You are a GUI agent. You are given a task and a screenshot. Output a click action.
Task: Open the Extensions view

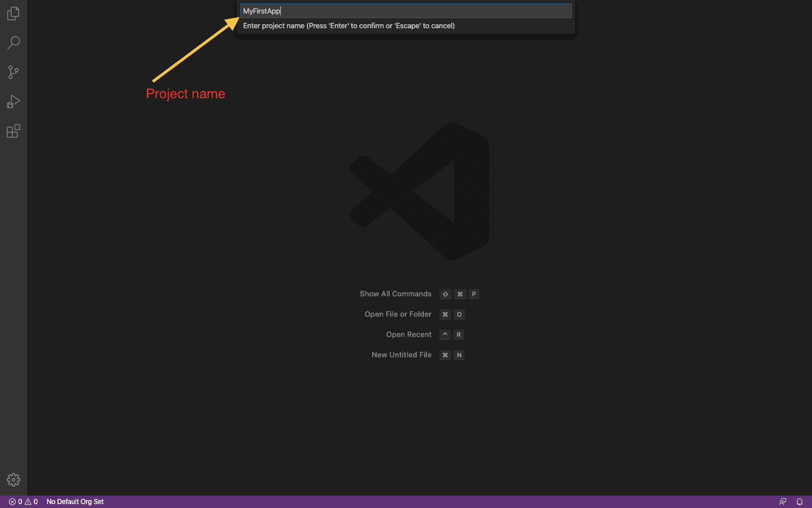[14, 131]
